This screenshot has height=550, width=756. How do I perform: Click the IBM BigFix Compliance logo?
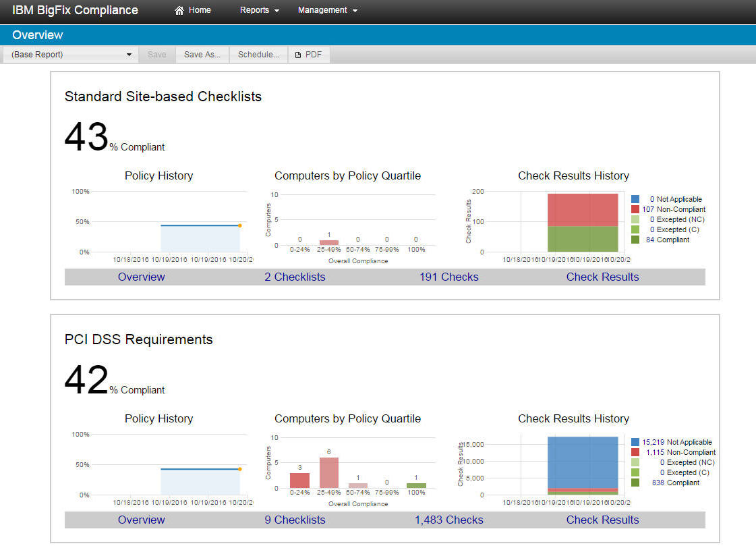point(74,10)
